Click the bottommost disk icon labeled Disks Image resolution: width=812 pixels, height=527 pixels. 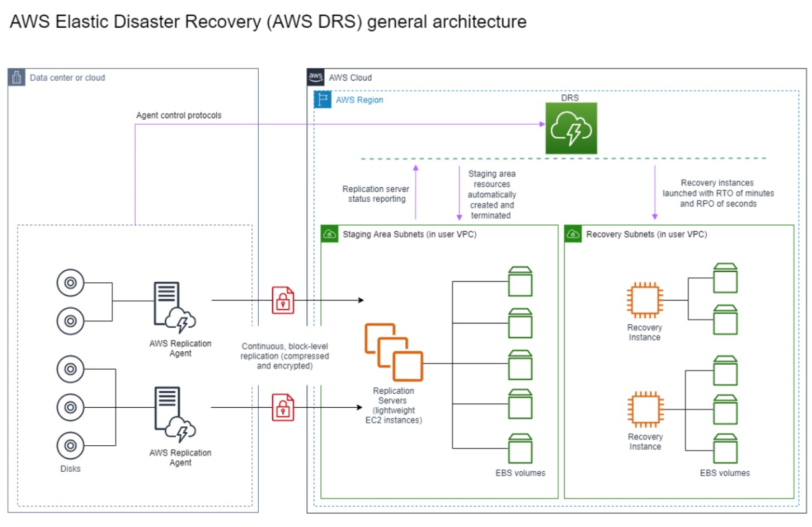(70, 445)
